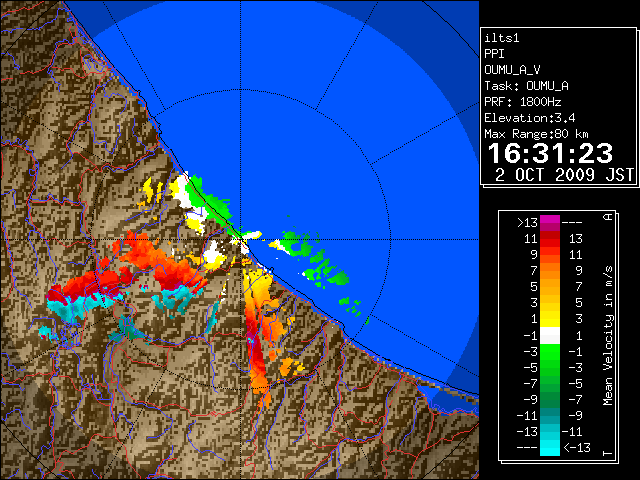Select the "Elevation:3.4" readout
Viewport: 640px width, 480px height.
(530, 118)
